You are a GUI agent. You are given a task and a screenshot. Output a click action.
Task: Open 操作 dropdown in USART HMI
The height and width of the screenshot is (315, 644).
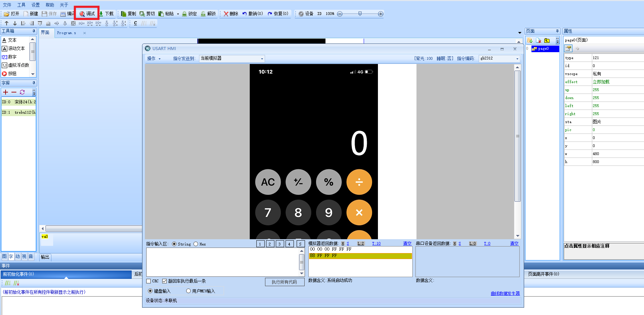(154, 58)
